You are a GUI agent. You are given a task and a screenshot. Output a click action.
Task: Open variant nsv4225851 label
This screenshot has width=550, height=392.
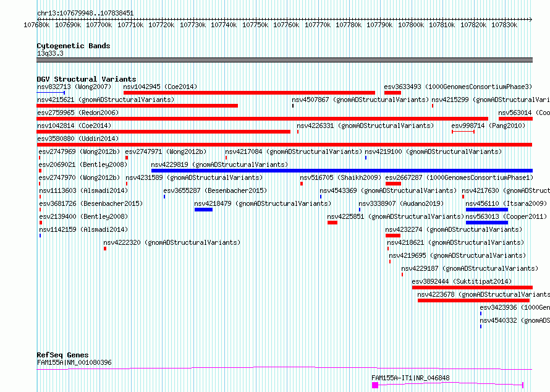[x=396, y=216]
